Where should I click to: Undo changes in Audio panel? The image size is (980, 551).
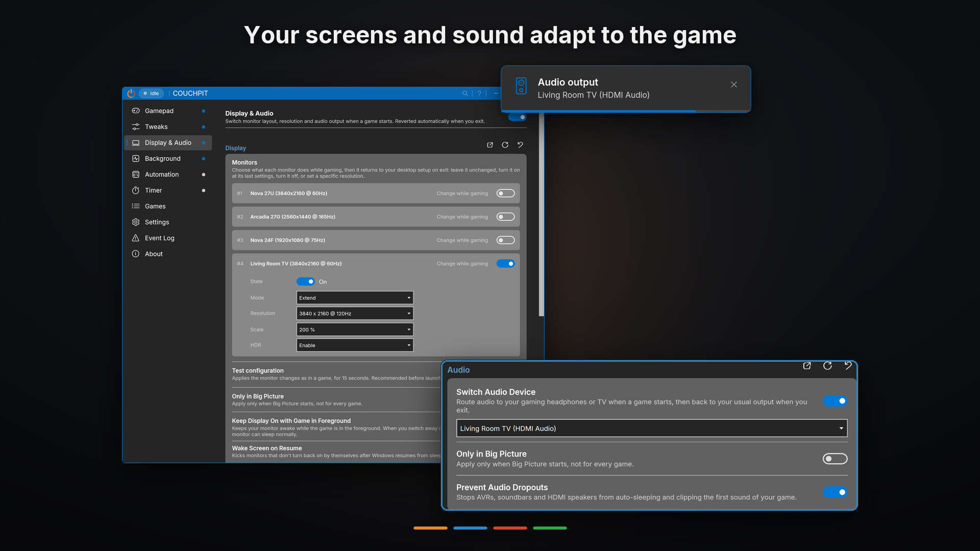(x=848, y=366)
